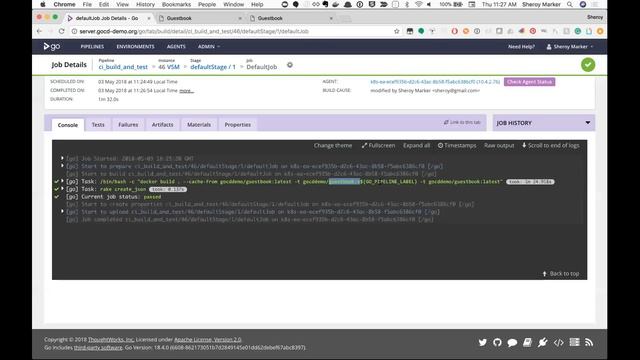Bookmark the page with the star icon

pos(396,31)
